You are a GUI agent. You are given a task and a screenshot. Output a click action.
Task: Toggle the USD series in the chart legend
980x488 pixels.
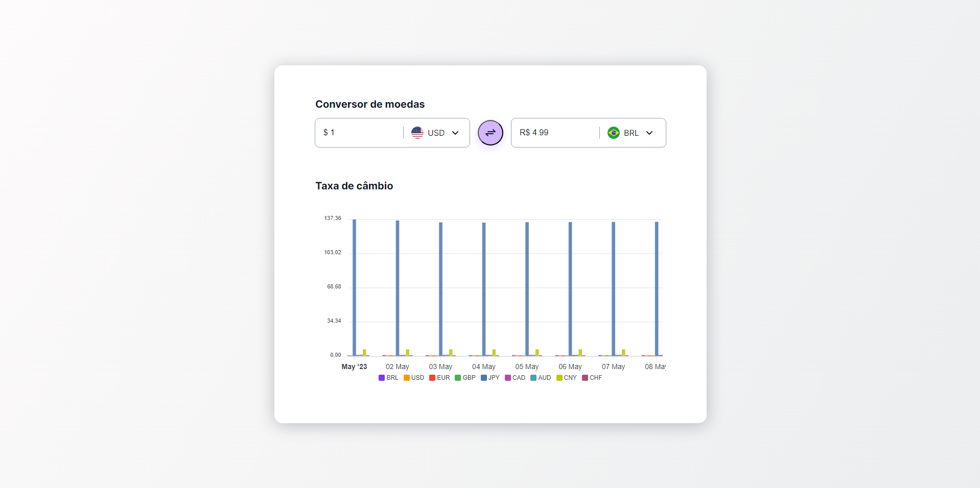click(x=414, y=378)
